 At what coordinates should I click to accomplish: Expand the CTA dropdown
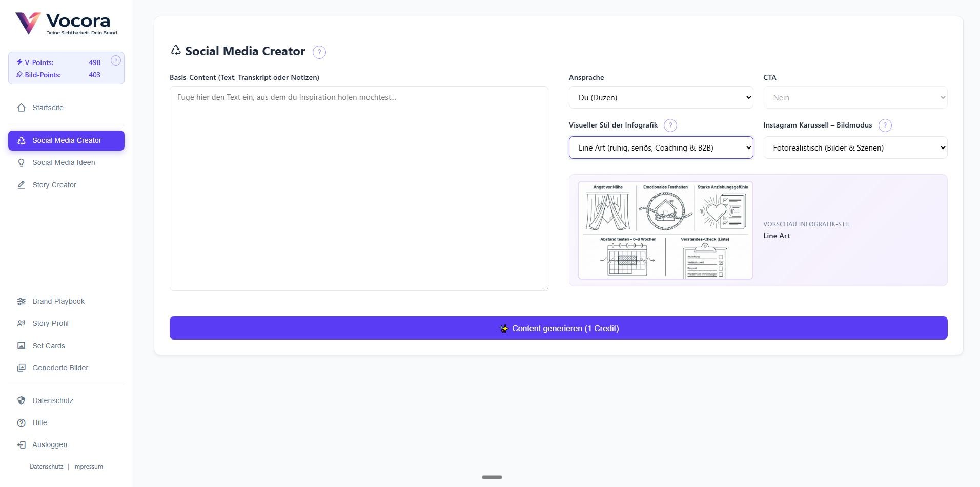pos(855,97)
